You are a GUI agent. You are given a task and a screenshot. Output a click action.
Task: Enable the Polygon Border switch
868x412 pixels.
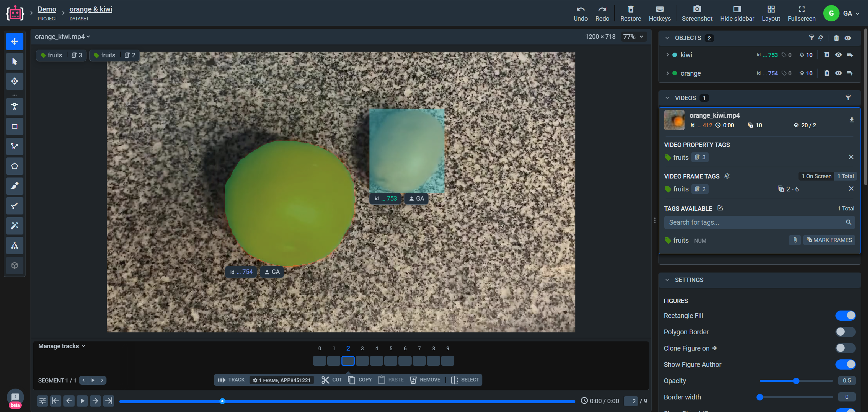(845, 332)
